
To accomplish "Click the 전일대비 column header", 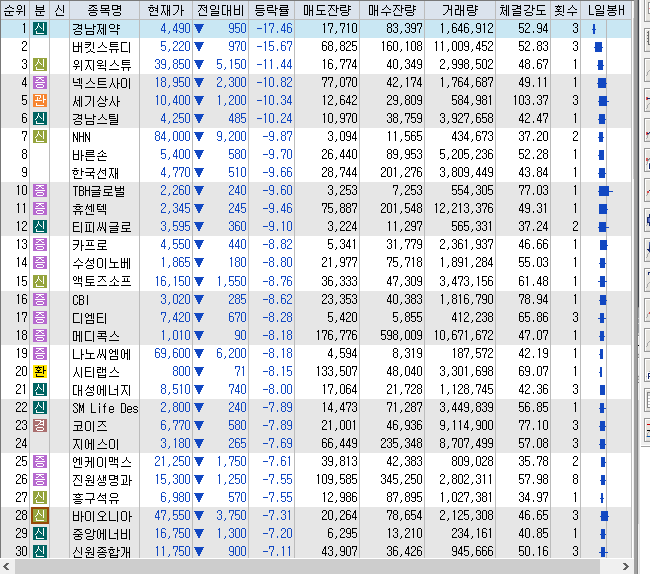I will tap(221, 10).
